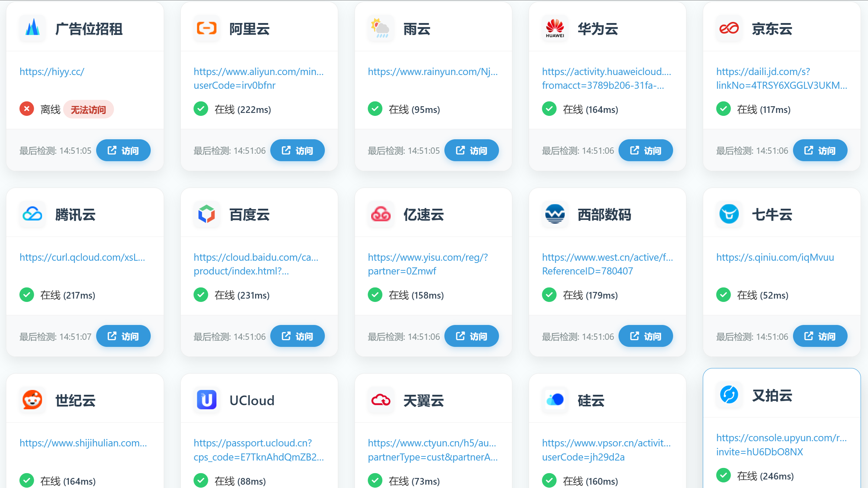The height and width of the screenshot is (488, 868).
Task: Click green online check icon for 阿里云
Action: point(201,109)
